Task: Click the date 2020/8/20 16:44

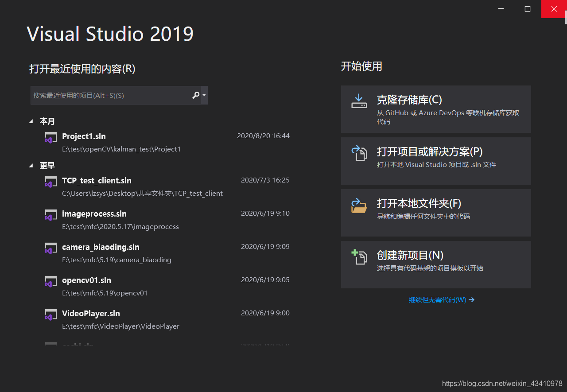Action: click(x=263, y=136)
